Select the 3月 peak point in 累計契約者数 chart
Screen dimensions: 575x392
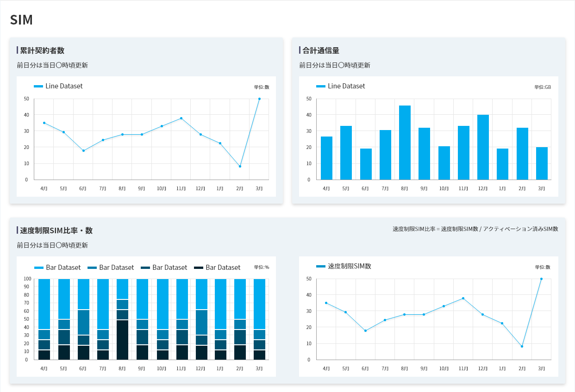(x=259, y=99)
